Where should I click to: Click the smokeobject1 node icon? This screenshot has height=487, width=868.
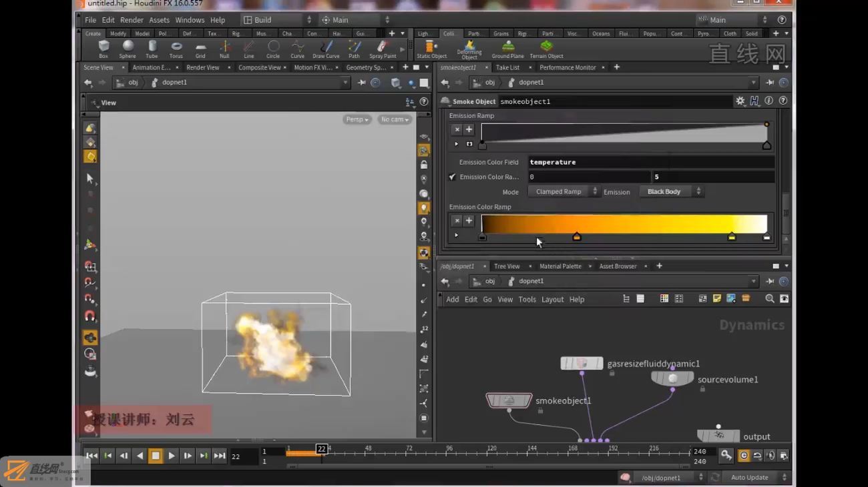tap(509, 400)
